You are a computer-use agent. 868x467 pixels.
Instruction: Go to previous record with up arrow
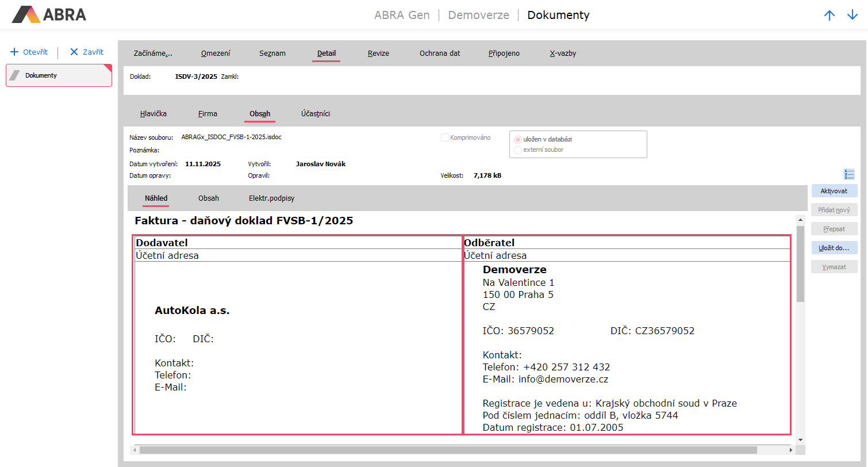pyautogui.click(x=829, y=16)
